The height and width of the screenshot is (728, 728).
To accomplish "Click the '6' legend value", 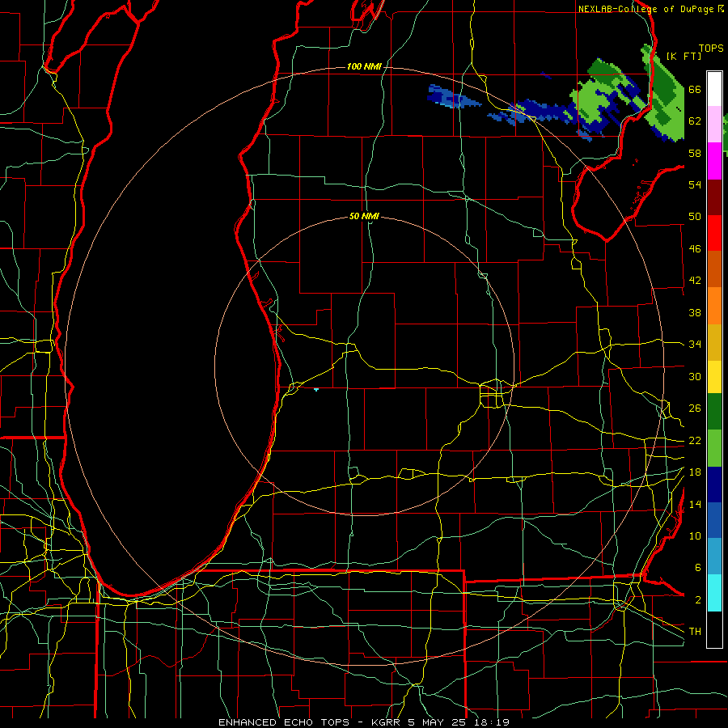I will [x=697, y=568].
